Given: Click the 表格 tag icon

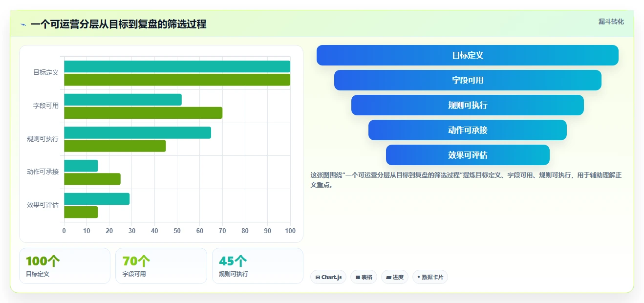Looking at the screenshot, I should 358,278.
